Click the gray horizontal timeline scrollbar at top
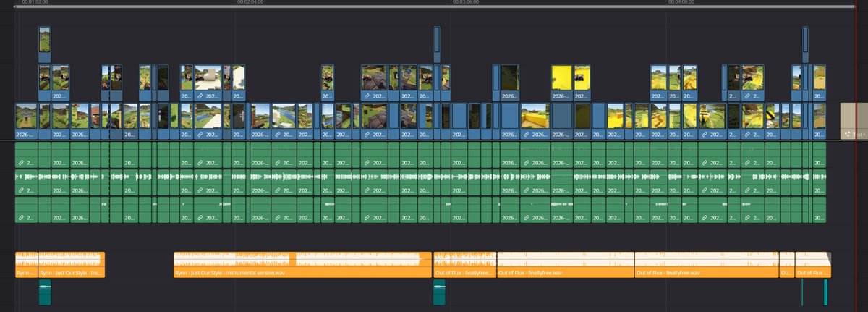Screen dimensions: 868x312 434,7
